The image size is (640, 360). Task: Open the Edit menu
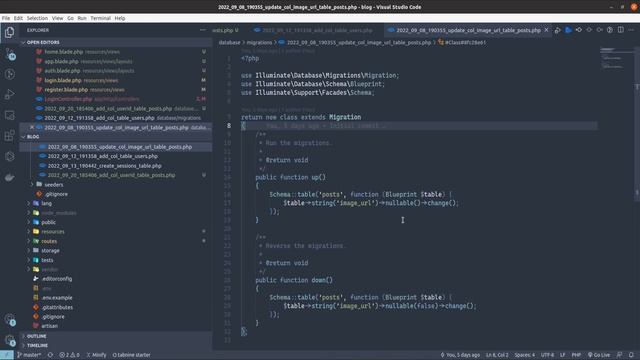coord(18,18)
